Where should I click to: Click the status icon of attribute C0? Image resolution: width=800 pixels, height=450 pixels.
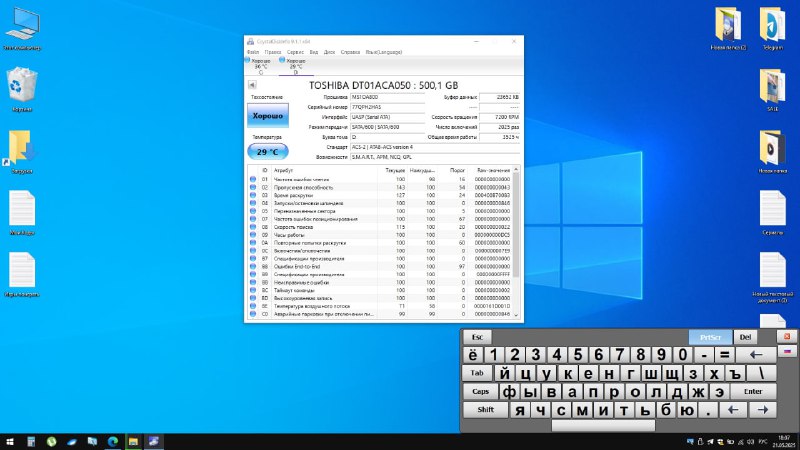pyautogui.click(x=253, y=314)
